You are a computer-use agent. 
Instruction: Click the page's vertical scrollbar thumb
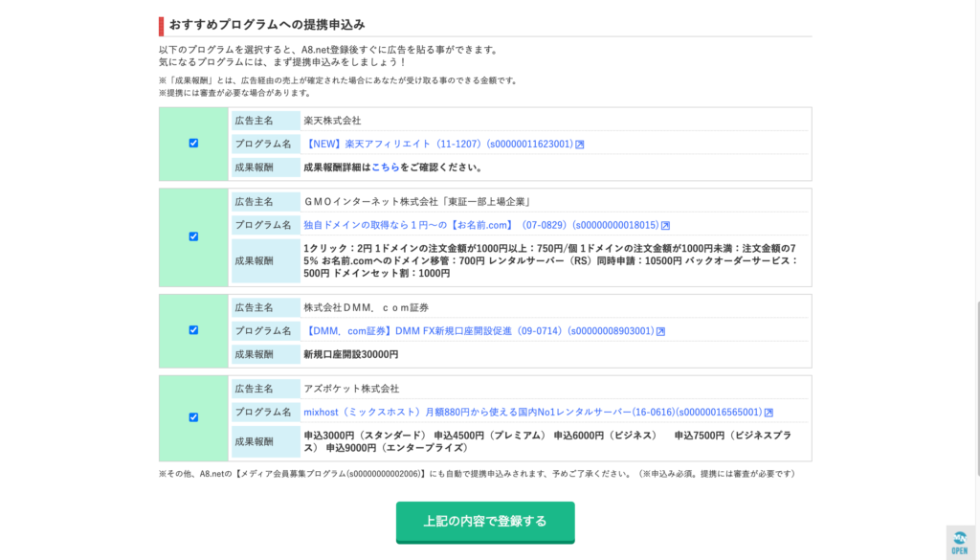pos(977,388)
